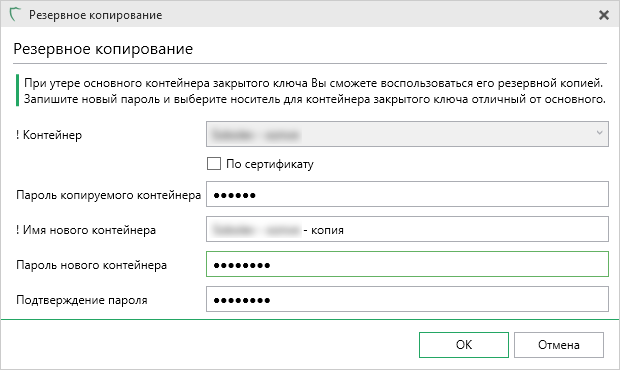Select the Пароль нового контейнера password field
The height and width of the screenshot is (370, 620).
407,264
